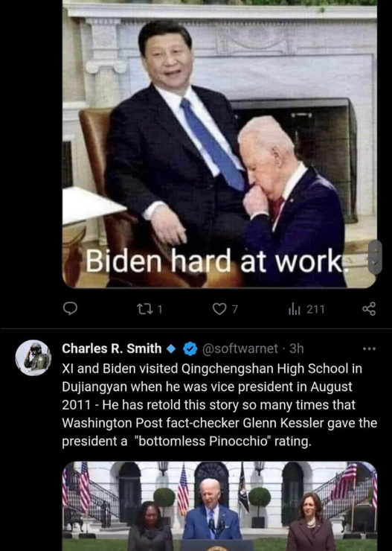
Task: Click the blue verified checkmark badge
Action: tap(190, 348)
